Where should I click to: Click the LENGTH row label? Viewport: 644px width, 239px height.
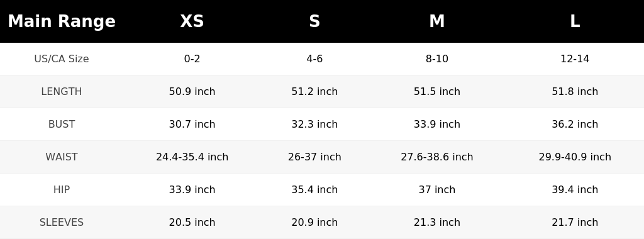[62, 92]
